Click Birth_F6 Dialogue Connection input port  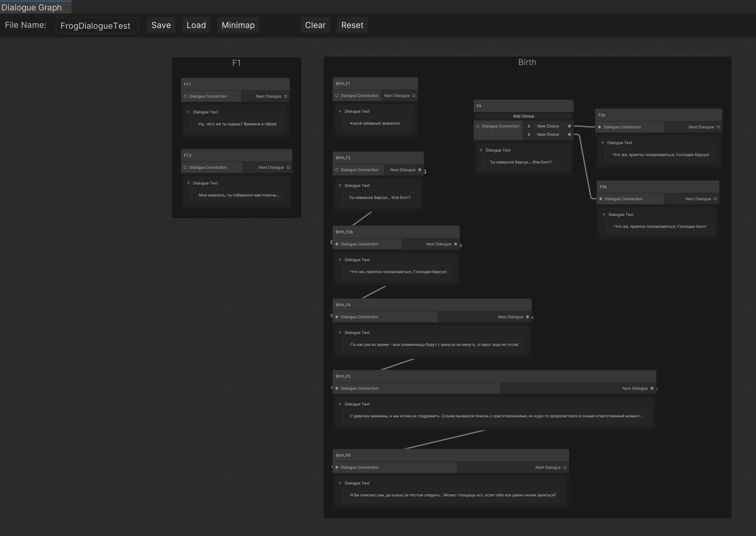pyautogui.click(x=337, y=468)
